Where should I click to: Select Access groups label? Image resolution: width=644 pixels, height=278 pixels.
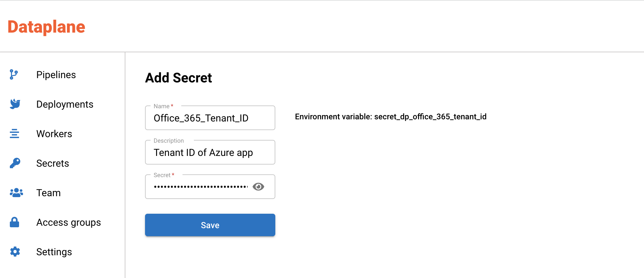click(69, 222)
